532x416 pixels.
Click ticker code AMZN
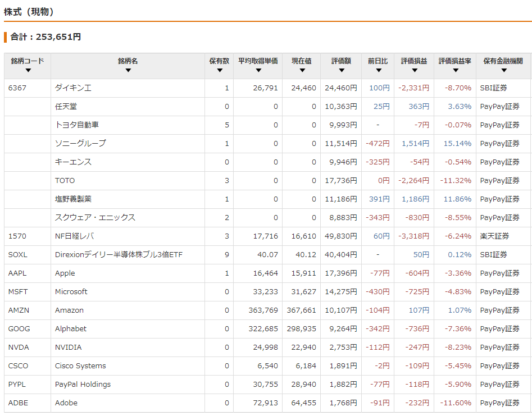pos(19,310)
